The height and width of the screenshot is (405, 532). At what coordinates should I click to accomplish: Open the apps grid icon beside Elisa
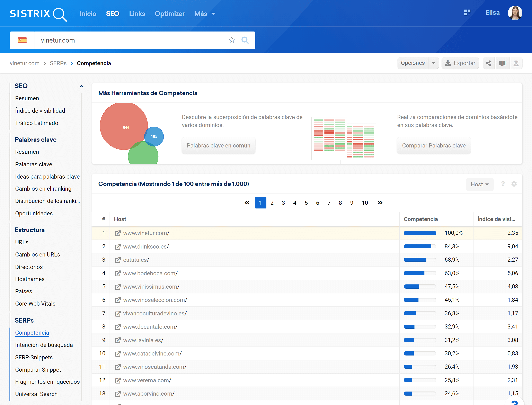click(467, 12)
